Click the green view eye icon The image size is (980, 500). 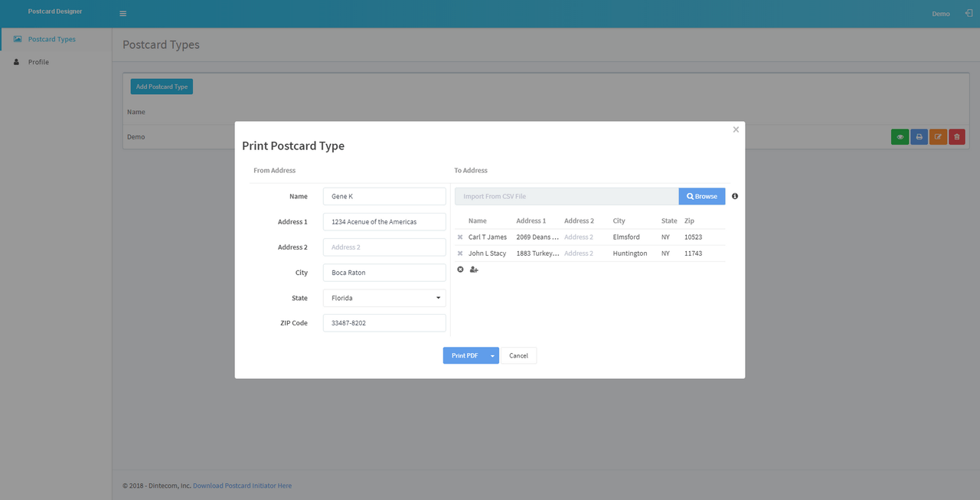tap(900, 137)
